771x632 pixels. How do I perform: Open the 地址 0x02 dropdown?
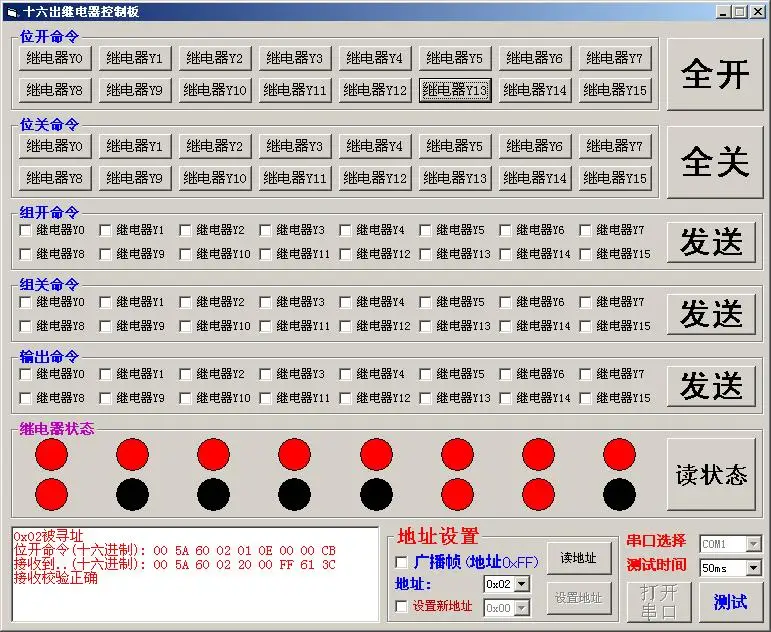(522, 584)
